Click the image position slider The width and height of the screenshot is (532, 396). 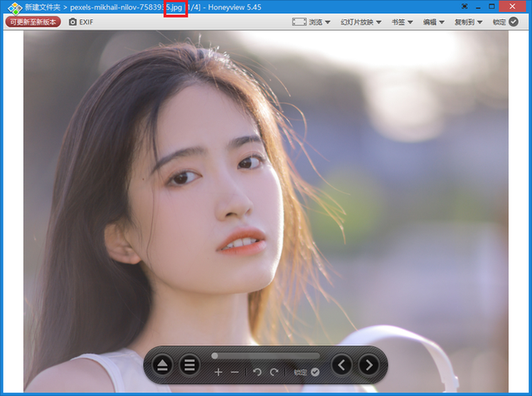tap(265, 355)
